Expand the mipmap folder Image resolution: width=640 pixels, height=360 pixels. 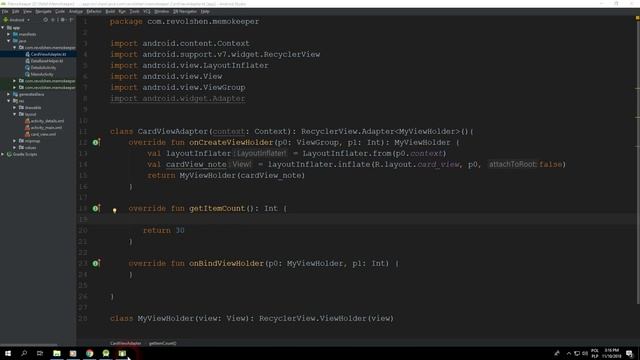click(x=15, y=141)
